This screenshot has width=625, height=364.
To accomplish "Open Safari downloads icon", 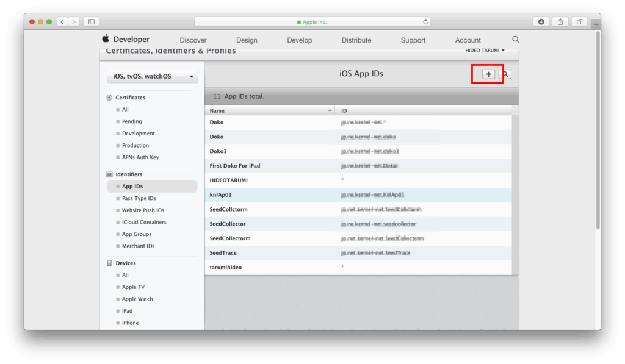I will point(541,22).
